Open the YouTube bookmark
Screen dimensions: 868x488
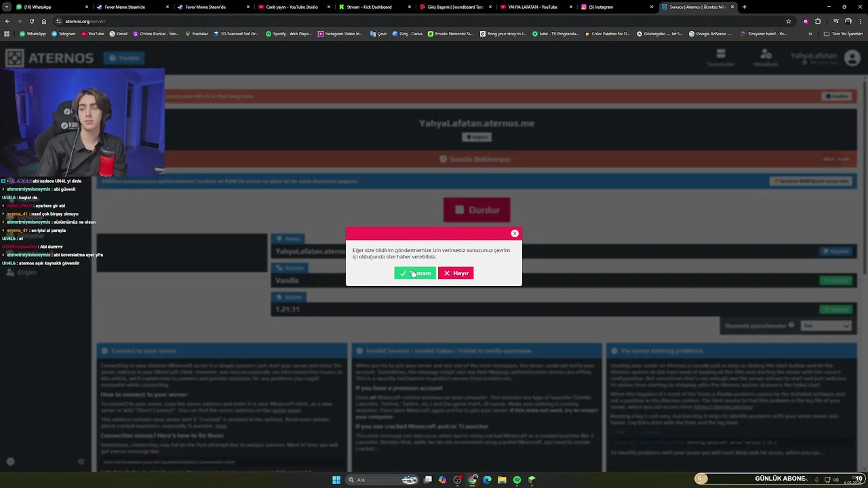point(92,33)
